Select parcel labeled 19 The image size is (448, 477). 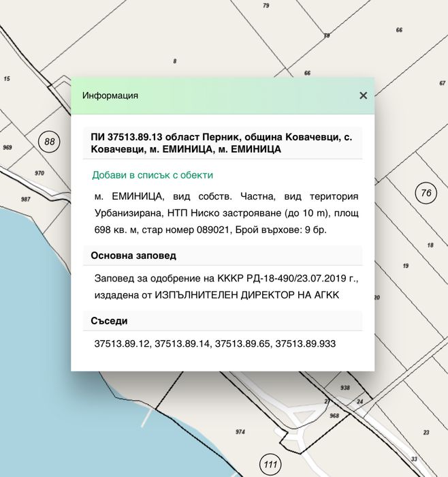pyautogui.click(x=406, y=266)
